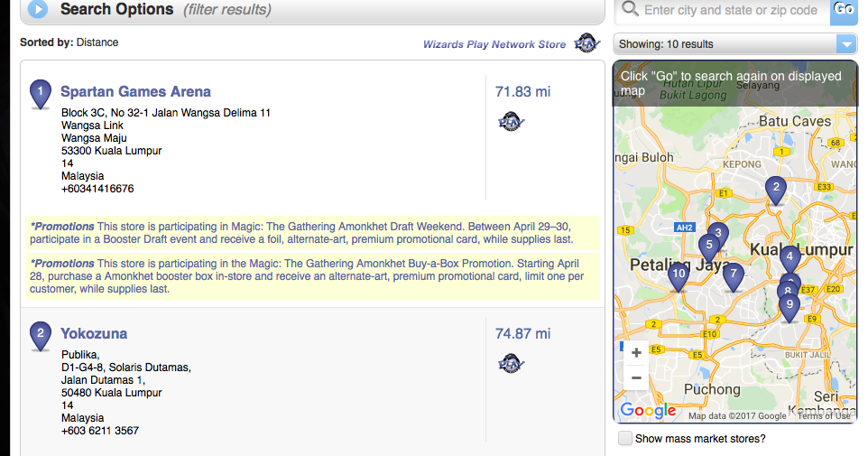This screenshot has height=456, width=868.
Task: Click the address line 50480 Kuala Lumpur
Action: point(111,393)
